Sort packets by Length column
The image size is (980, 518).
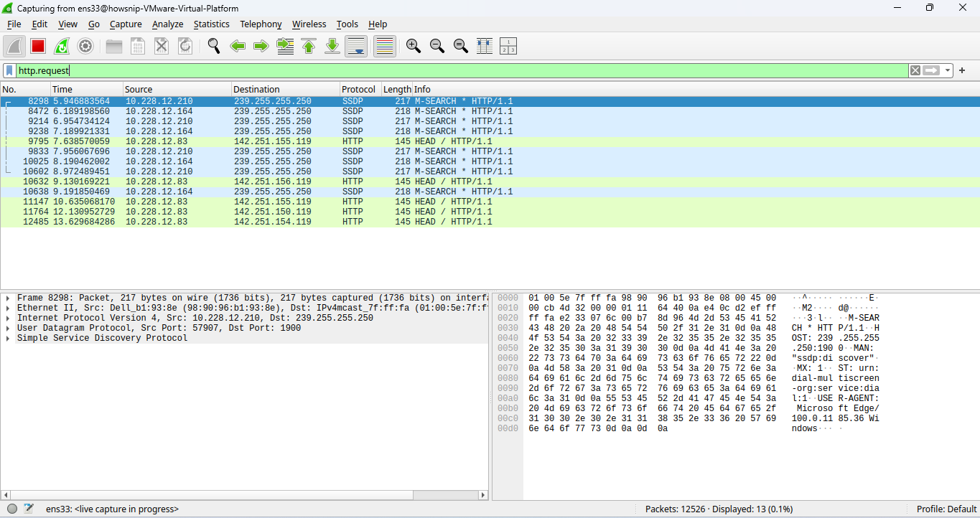click(397, 90)
